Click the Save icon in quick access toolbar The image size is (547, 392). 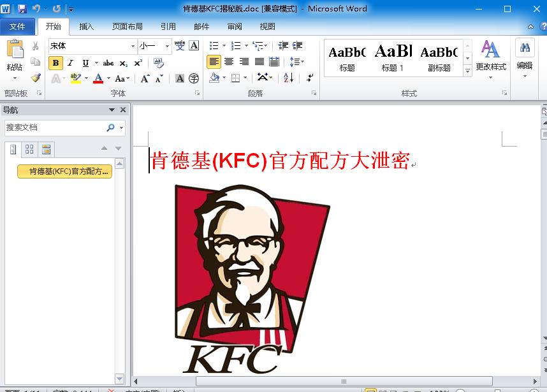pyautogui.click(x=22, y=9)
